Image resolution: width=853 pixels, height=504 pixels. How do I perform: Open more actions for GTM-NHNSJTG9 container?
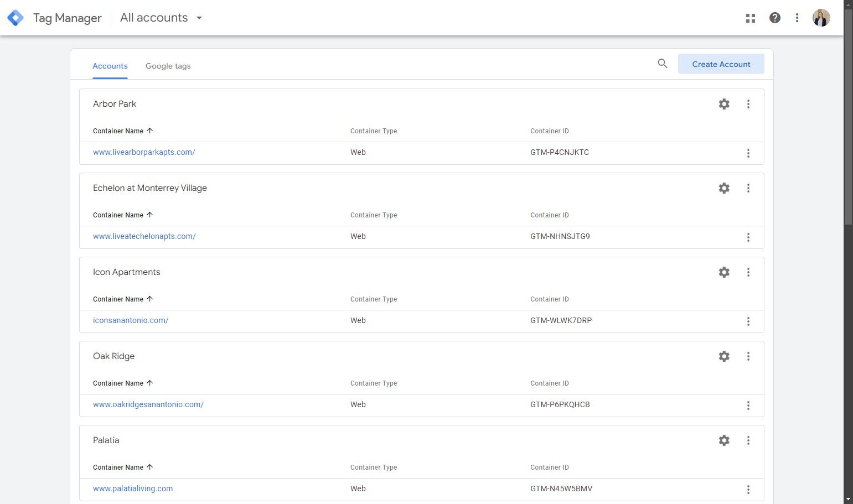pos(748,237)
